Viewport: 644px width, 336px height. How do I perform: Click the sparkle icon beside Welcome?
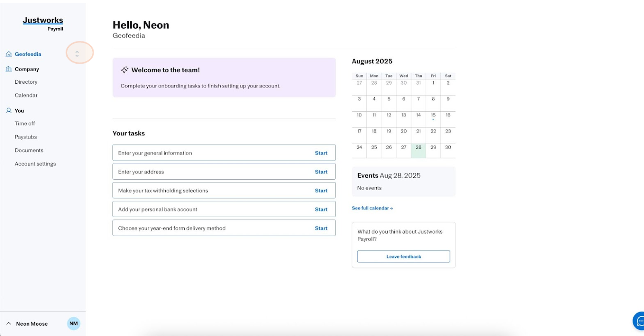point(125,70)
